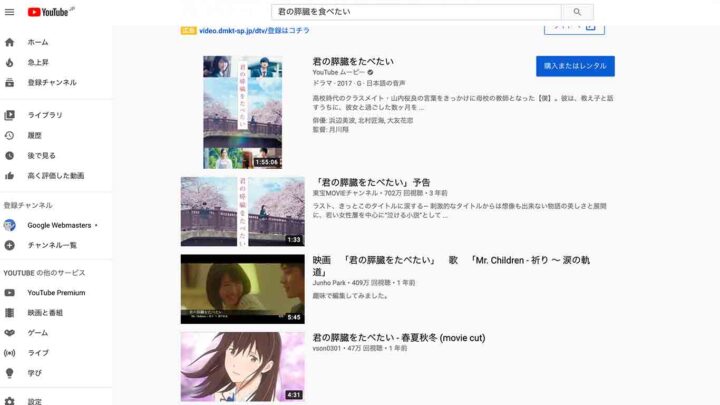This screenshot has height=405, width=720.
Task: Click the 高く評価した動画 thumbs-up icon
Action: point(10,176)
